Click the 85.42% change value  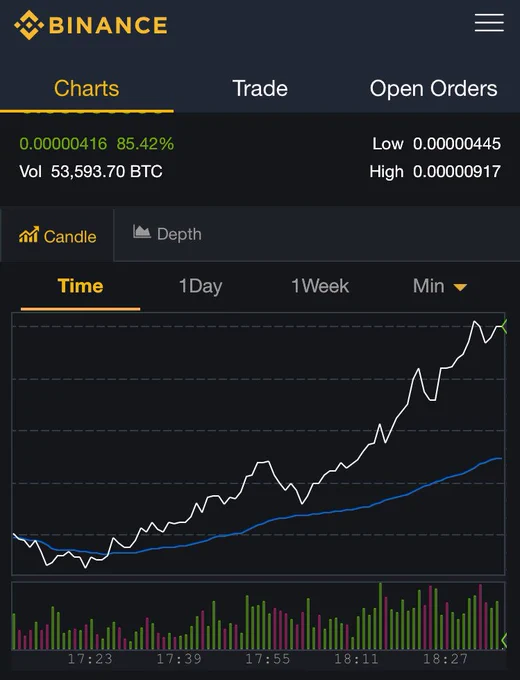tap(145, 144)
